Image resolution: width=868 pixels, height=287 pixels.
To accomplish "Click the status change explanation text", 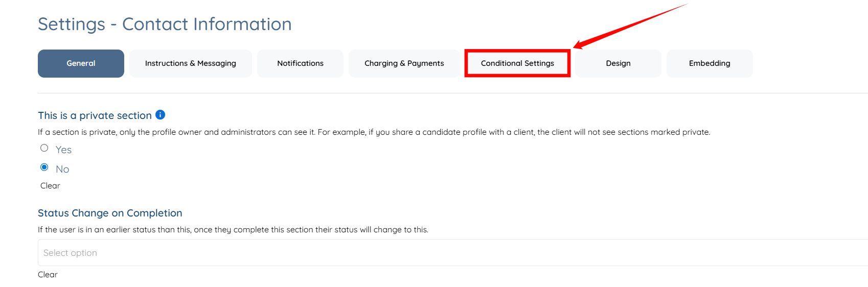I will click(233, 230).
